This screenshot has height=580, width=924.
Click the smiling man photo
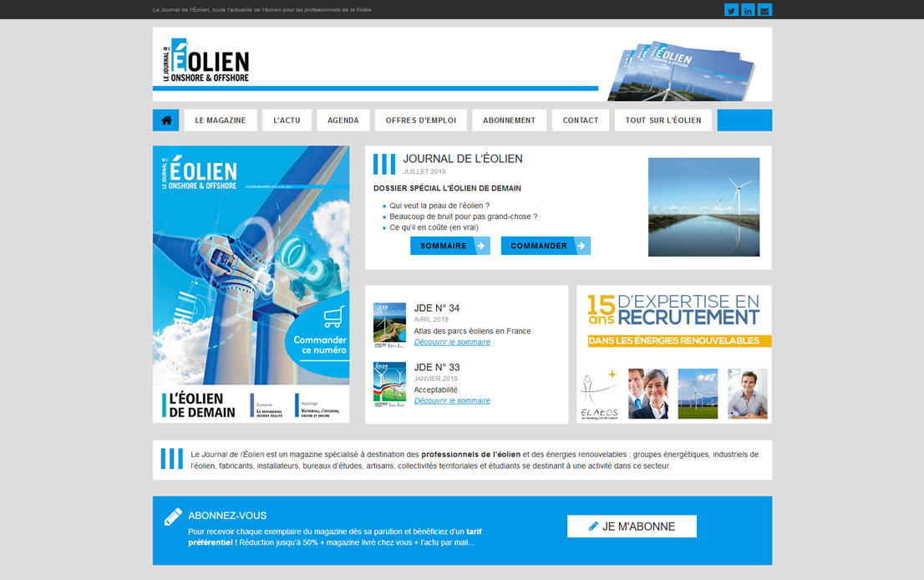click(747, 394)
